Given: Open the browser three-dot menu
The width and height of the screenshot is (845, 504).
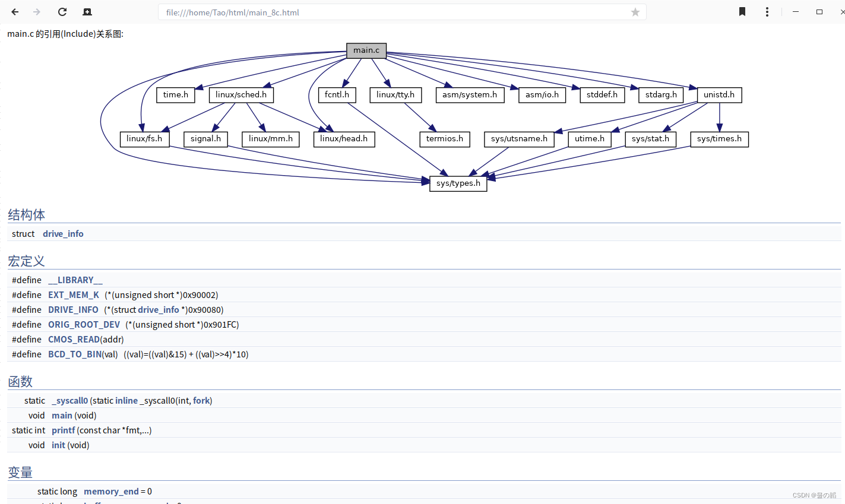Looking at the screenshot, I should 767,12.
